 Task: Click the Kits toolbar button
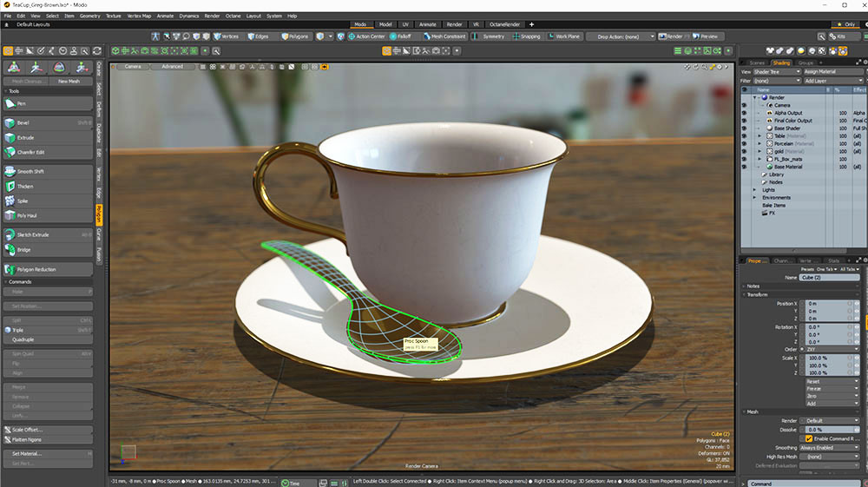coord(838,36)
